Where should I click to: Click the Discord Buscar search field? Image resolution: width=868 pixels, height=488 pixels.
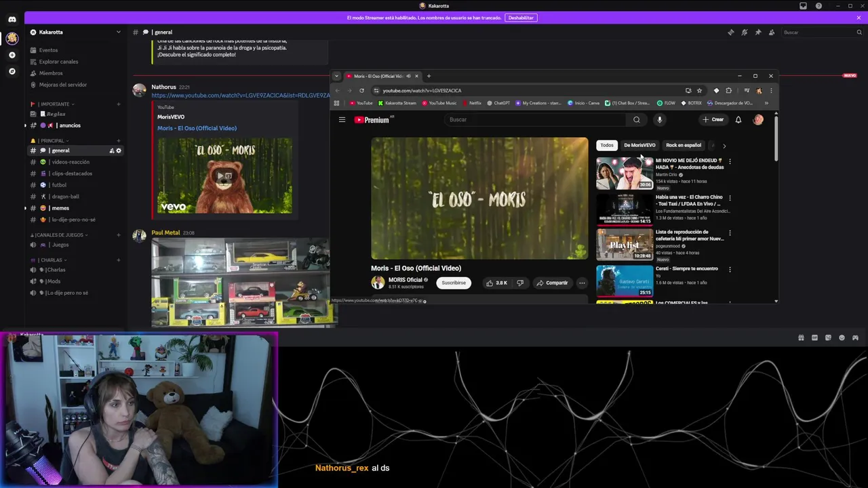pos(821,32)
